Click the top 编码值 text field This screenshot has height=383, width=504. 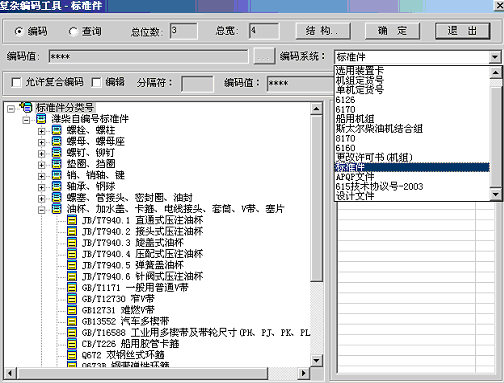tap(148, 56)
